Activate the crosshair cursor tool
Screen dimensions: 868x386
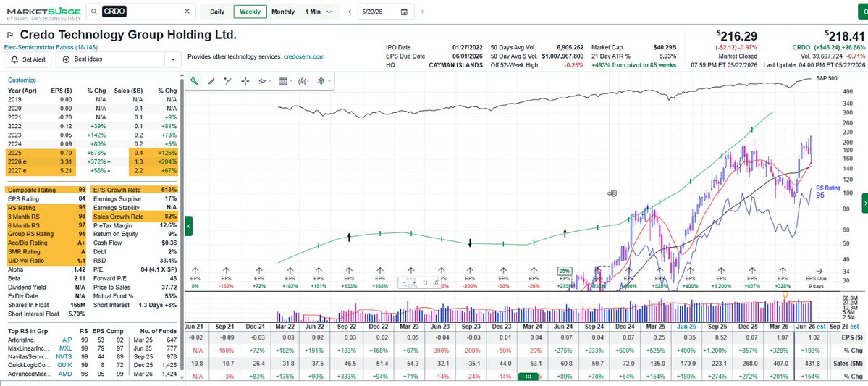point(245,81)
